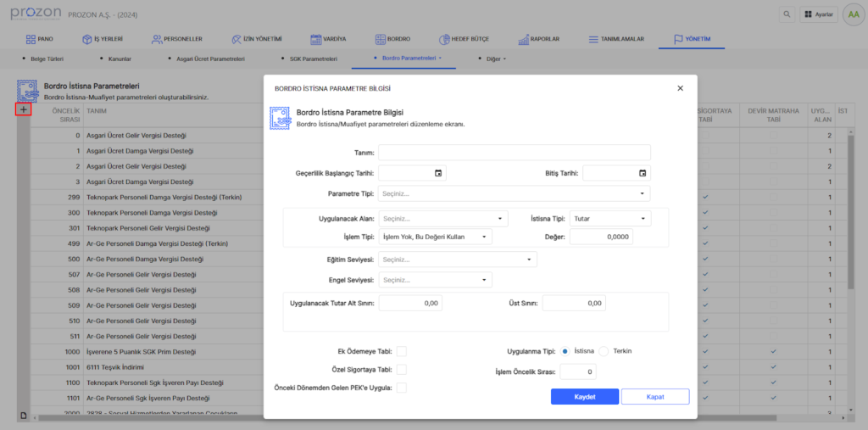This screenshot has width=868, height=430.
Task: Click the plus icon to add parameter
Action: [24, 109]
